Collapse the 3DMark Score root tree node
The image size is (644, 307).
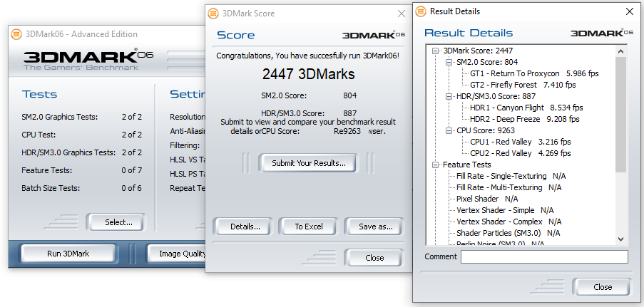436,51
